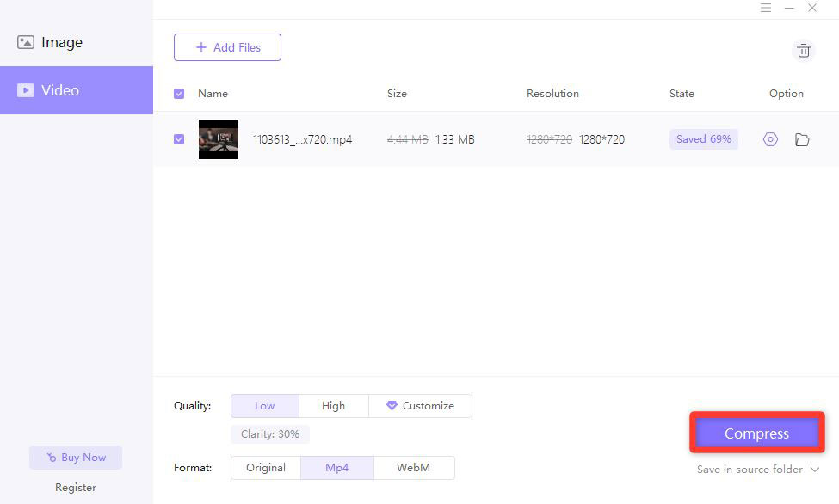Uncheck the 1103613 mp4 file checkbox
The image size is (839, 504).
(179, 139)
